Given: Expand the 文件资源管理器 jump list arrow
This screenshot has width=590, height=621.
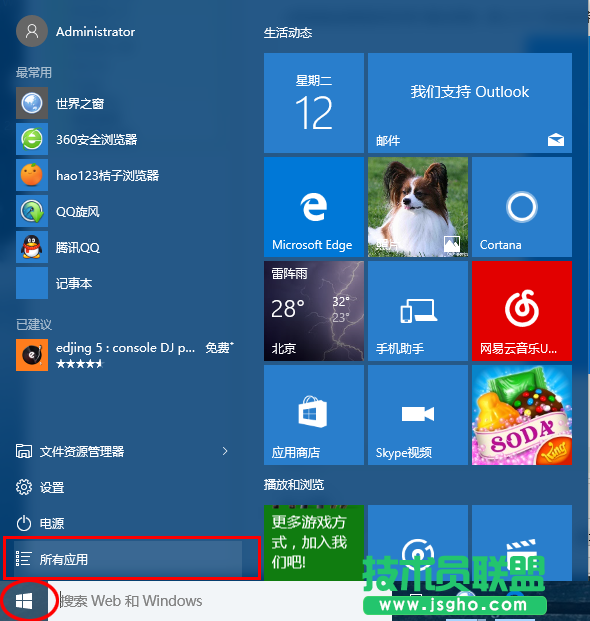Looking at the screenshot, I should [225, 451].
